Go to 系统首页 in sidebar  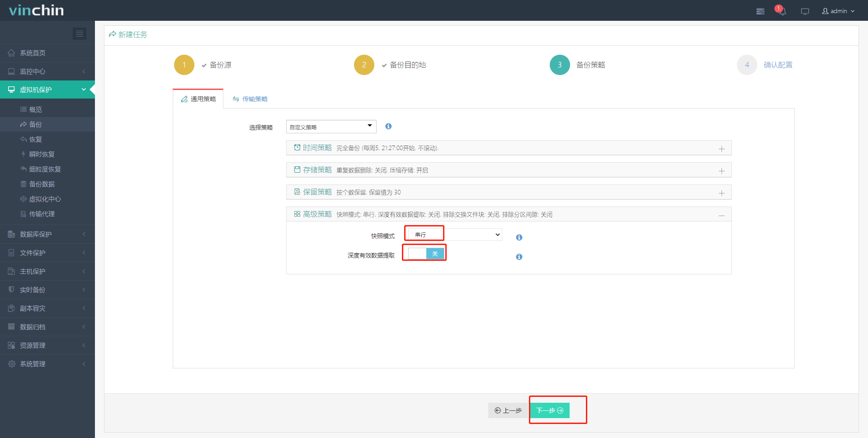pyautogui.click(x=47, y=53)
